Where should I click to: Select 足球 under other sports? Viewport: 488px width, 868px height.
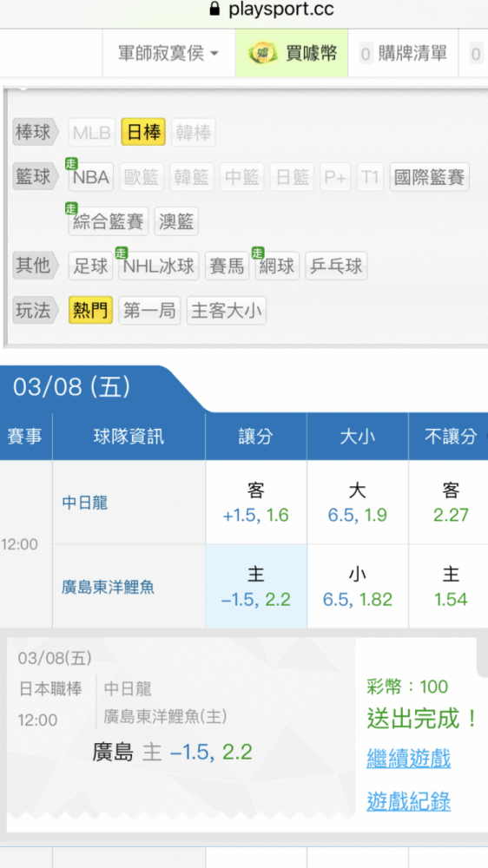click(91, 266)
